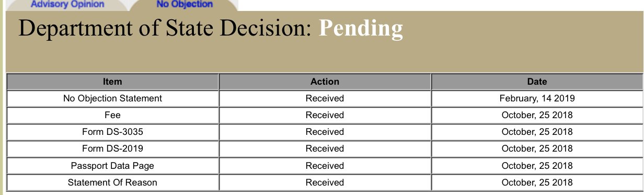
Task: Click the Item column header
Action: click(112, 82)
